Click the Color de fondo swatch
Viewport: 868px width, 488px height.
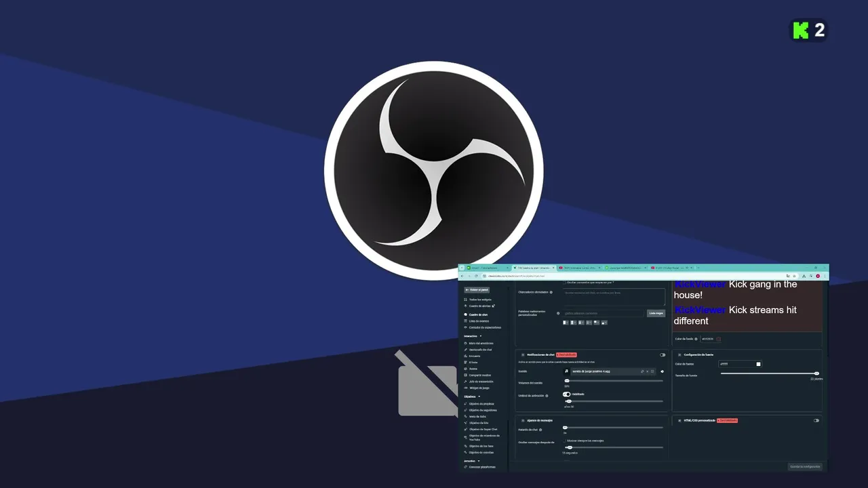pos(718,339)
